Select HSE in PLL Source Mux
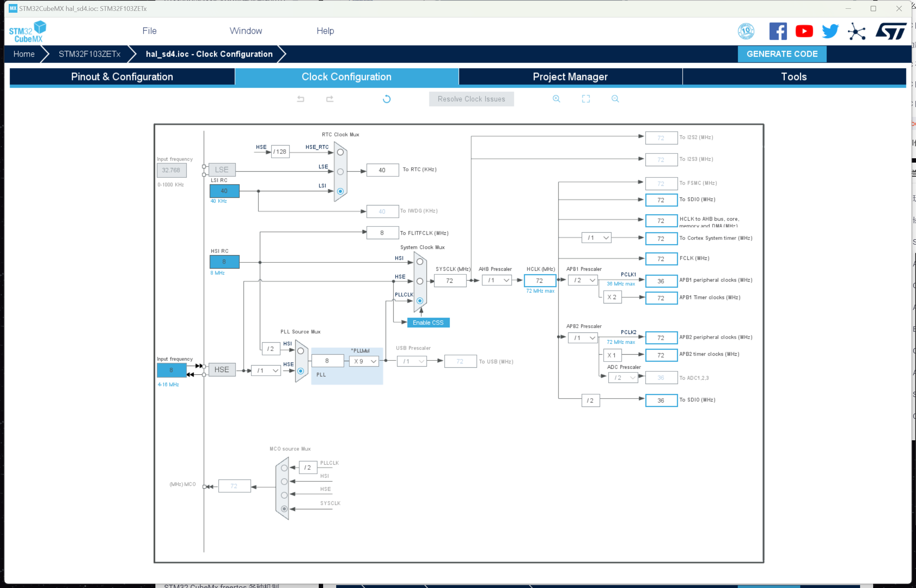Viewport: 916px width, 588px height. pos(301,371)
